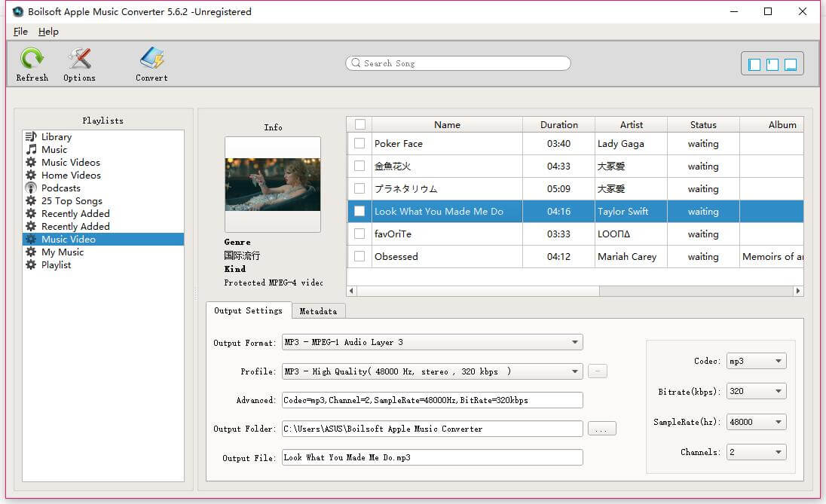This screenshot has height=504, width=826.
Task: Click the Boilsoft app icon in title bar
Action: 18,11
